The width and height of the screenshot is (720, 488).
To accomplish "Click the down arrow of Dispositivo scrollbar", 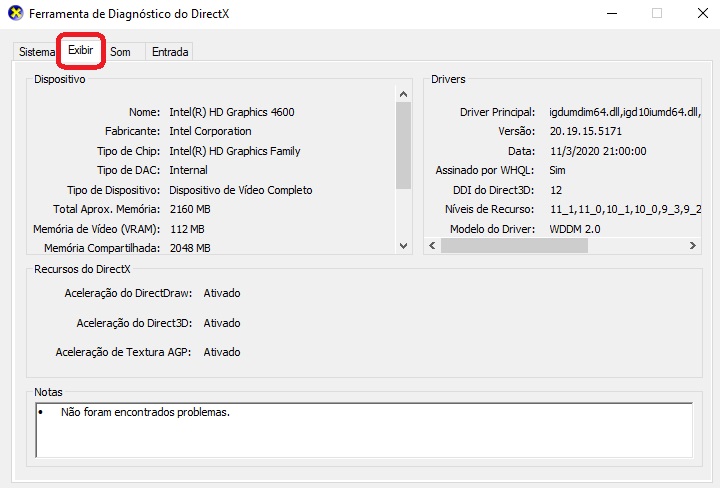I will click(404, 246).
